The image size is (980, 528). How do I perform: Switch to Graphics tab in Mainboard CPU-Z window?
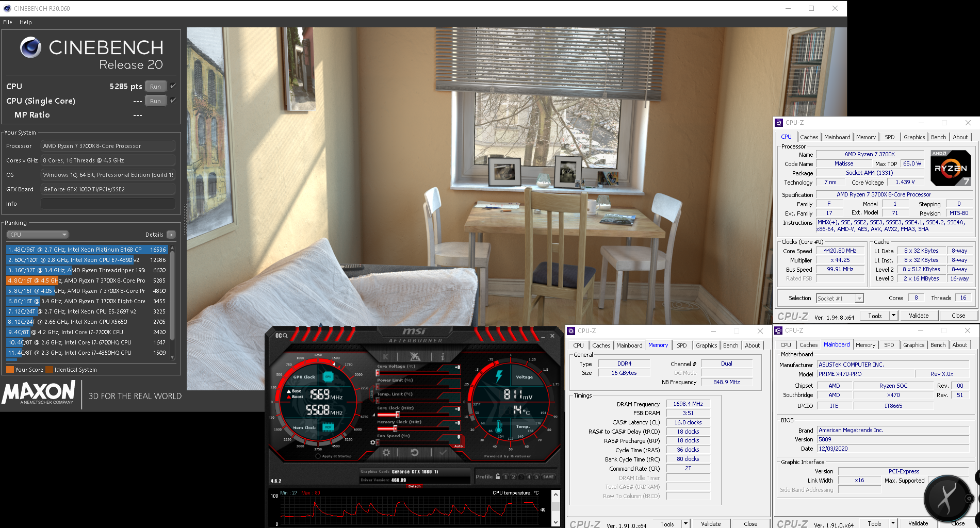913,345
